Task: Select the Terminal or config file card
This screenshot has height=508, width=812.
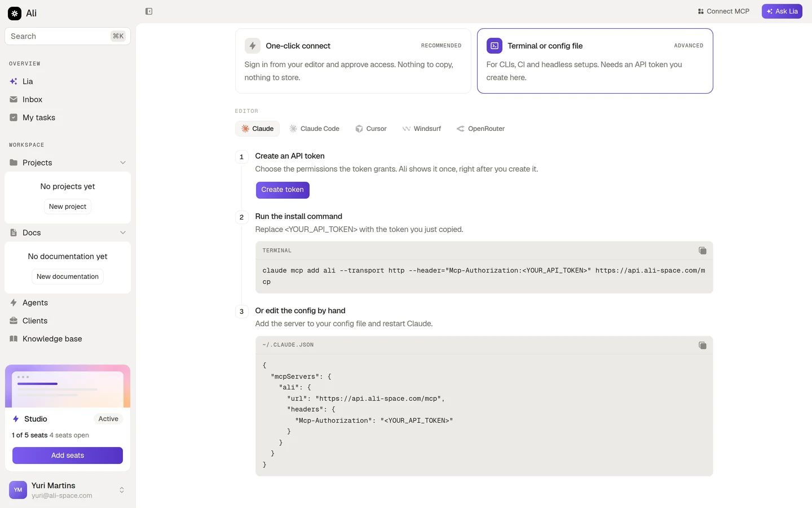Action: 595,61
